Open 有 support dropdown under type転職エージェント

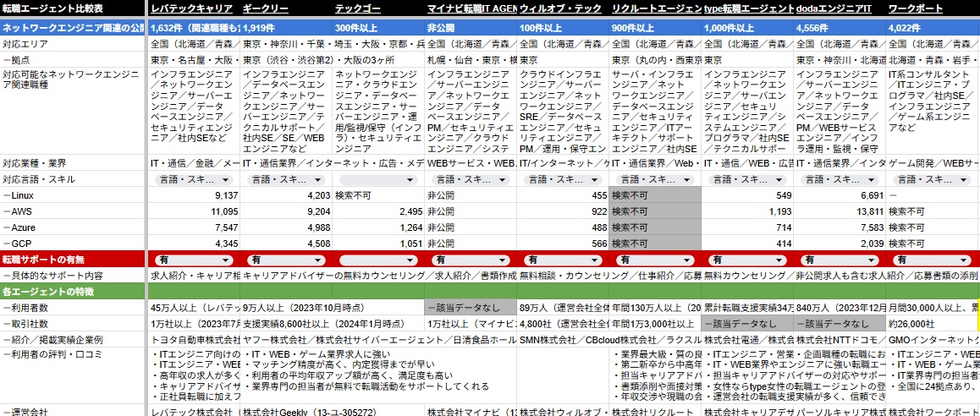pos(747,260)
